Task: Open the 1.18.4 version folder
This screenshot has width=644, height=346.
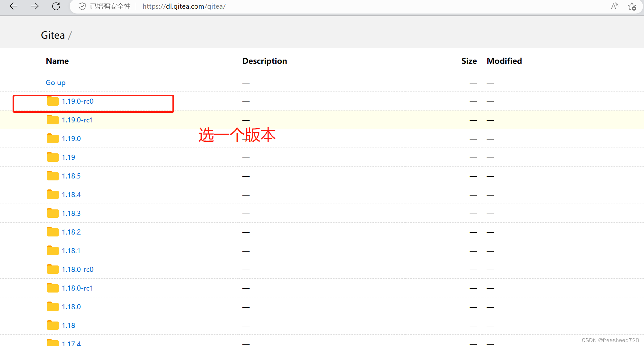Action: [71, 195]
